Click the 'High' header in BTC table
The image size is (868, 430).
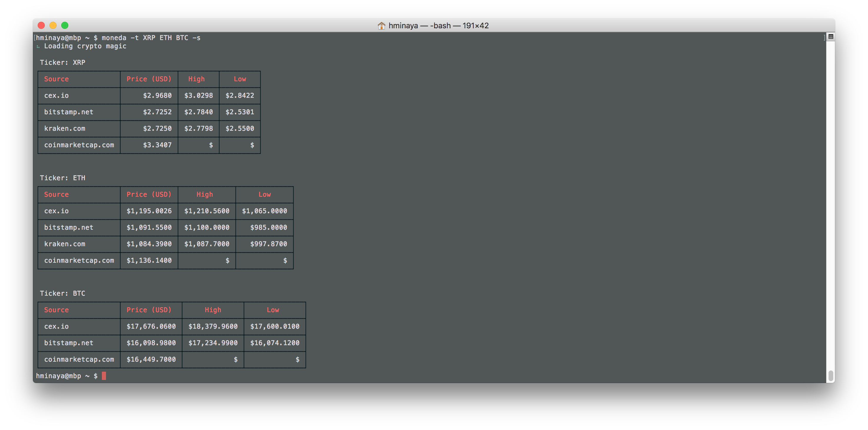click(x=213, y=310)
